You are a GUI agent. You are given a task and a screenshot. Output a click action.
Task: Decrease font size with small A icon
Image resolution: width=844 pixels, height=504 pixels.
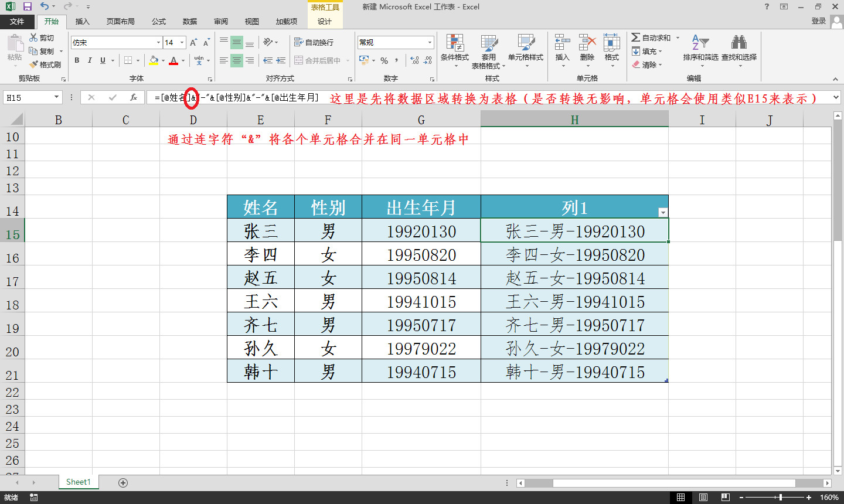[x=206, y=42]
